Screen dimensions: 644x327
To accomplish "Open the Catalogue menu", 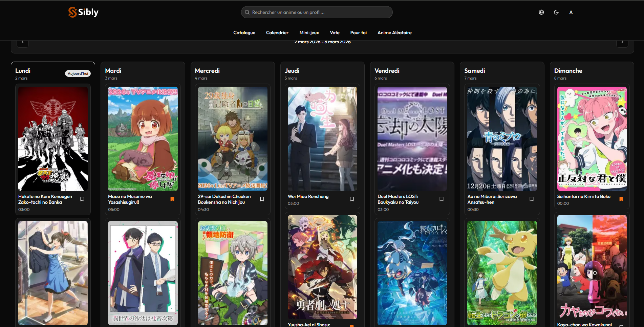I will point(244,32).
